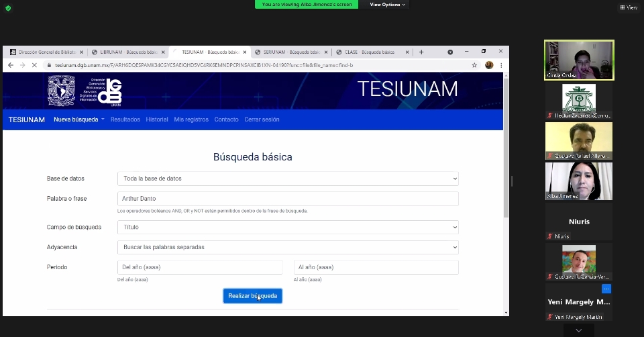Viewport: 644px width, 337px height.
Task: Go back using browser back arrow
Action: pos(11,65)
